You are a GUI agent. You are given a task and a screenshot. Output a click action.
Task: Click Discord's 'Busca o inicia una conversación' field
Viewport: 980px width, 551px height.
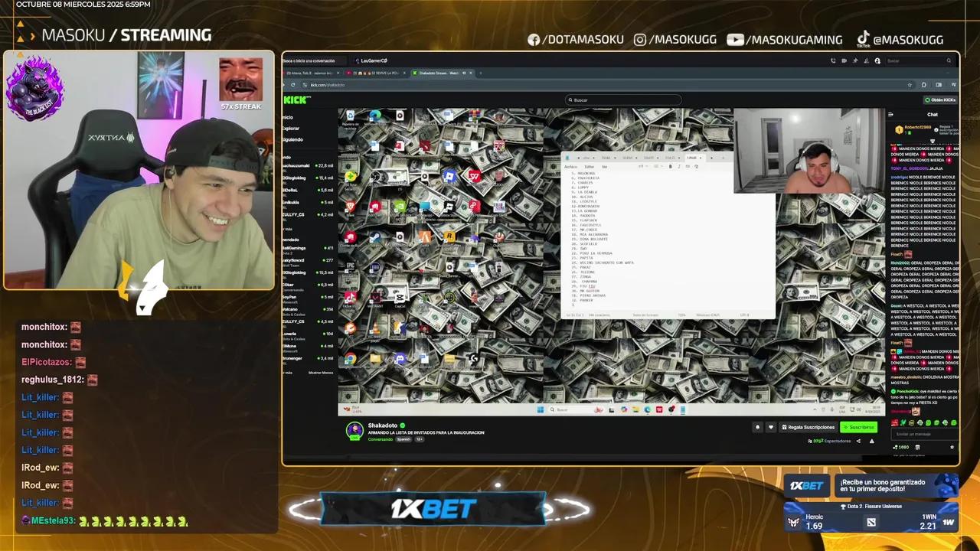coord(314,60)
